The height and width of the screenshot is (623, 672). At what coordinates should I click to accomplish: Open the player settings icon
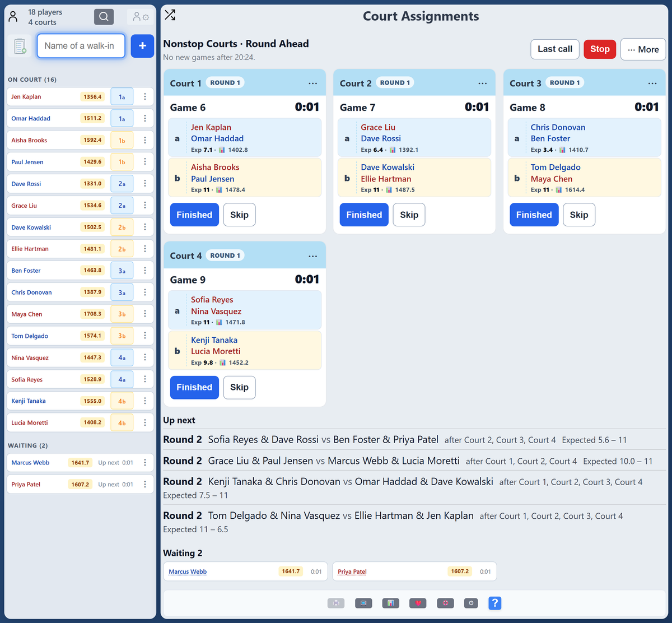tap(141, 17)
